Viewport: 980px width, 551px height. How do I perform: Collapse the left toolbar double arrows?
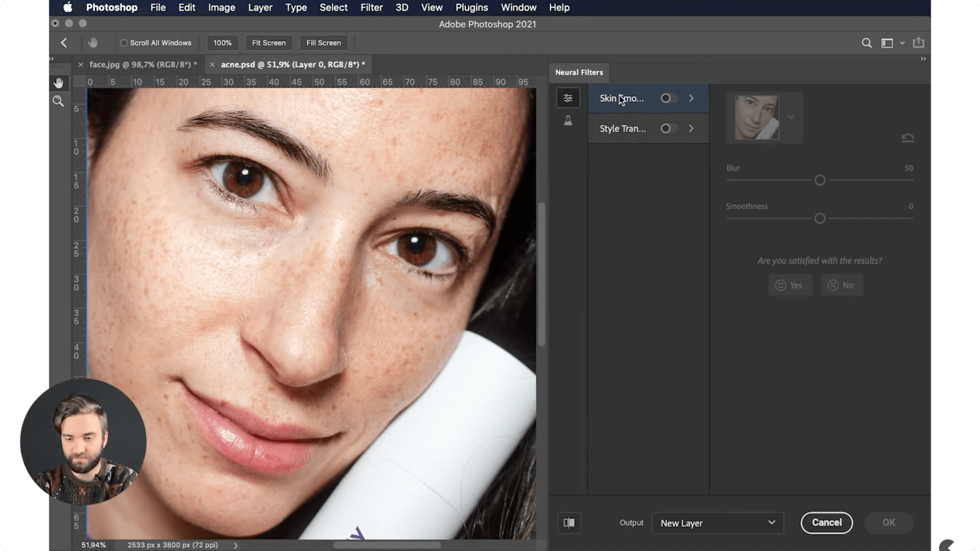pos(51,59)
